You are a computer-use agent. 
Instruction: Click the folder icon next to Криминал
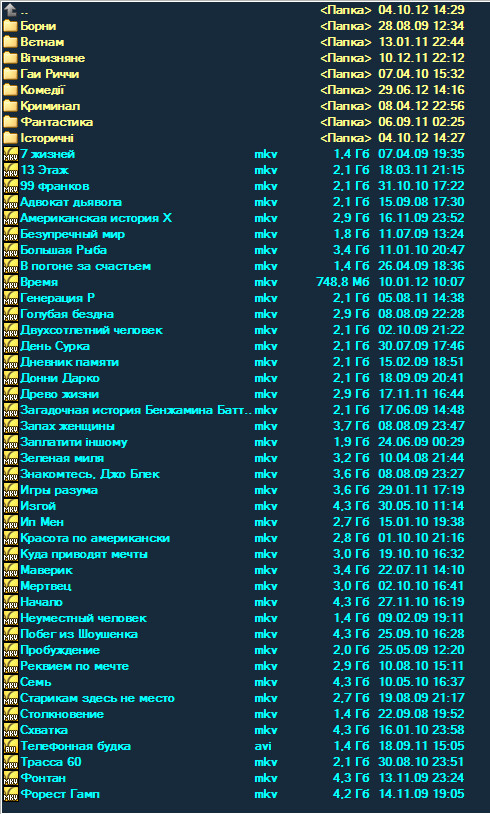(10, 106)
